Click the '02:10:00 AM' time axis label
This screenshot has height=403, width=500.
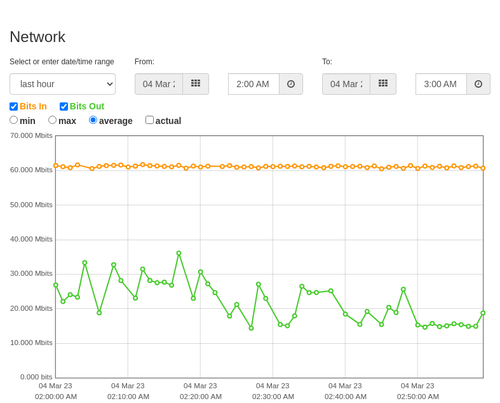tap(128, 397)
